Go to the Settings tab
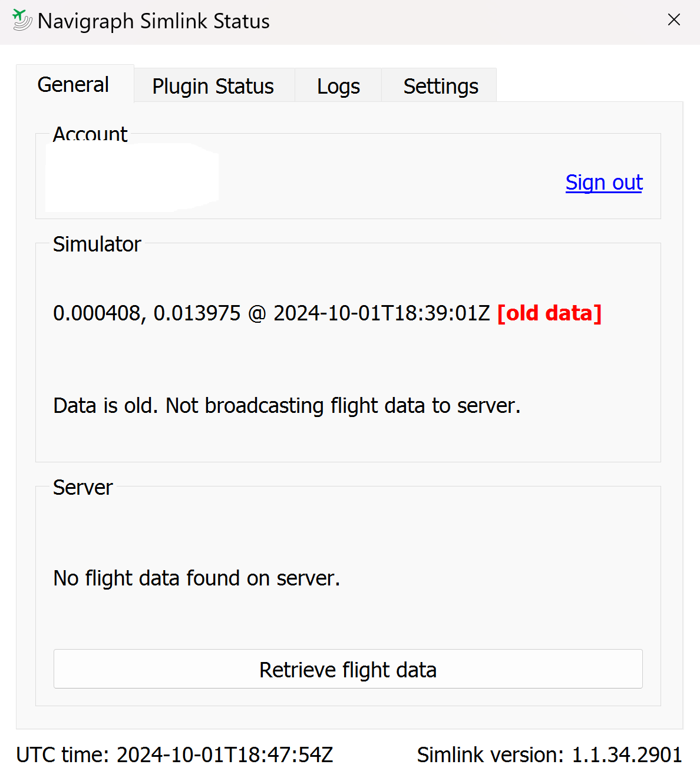The width and height of the screenshot is (700, 781). coord(440,86)
